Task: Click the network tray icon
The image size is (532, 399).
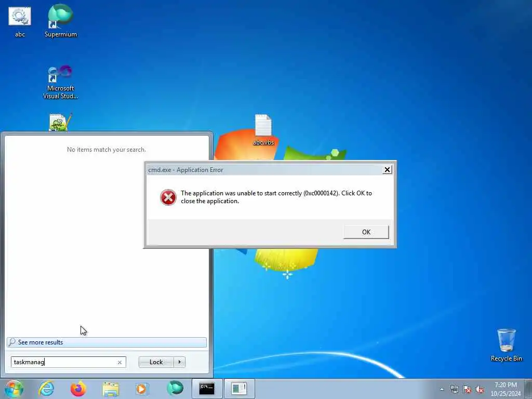Action: pyautogui.click(x=454, y=389)
